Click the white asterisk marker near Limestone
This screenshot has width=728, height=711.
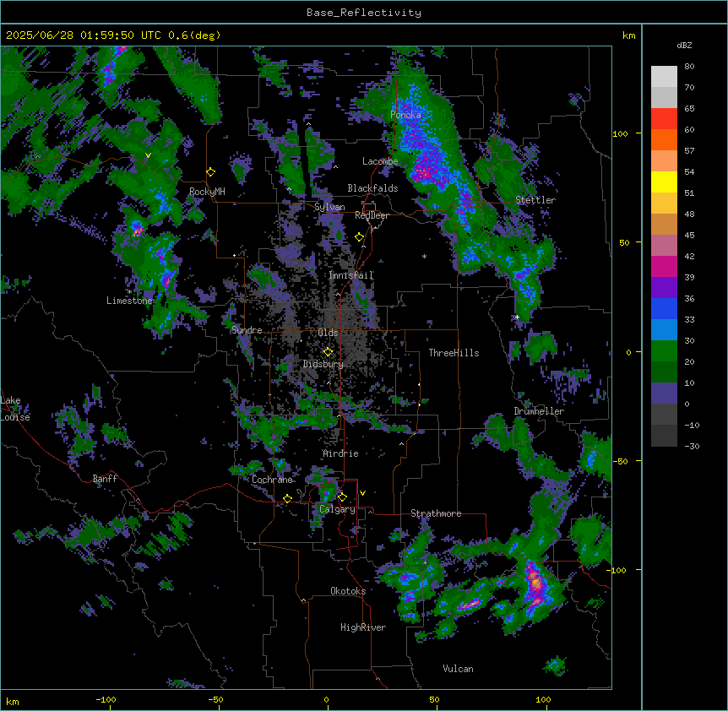pos(129,292)
